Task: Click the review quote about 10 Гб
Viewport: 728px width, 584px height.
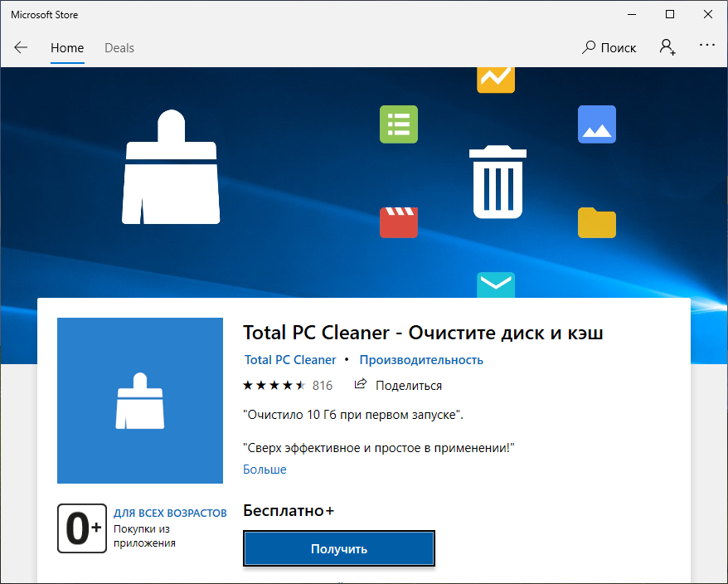Action: pos(353,415)
